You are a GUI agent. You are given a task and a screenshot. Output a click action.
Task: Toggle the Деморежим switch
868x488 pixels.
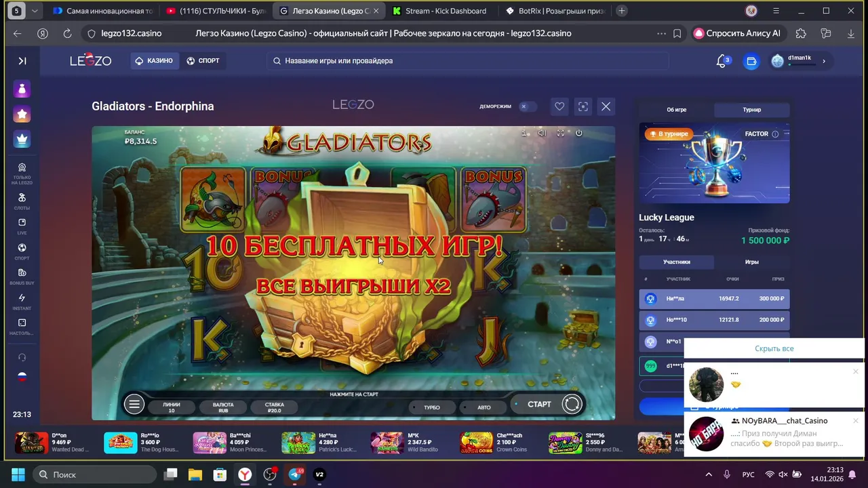coord(527,106)
